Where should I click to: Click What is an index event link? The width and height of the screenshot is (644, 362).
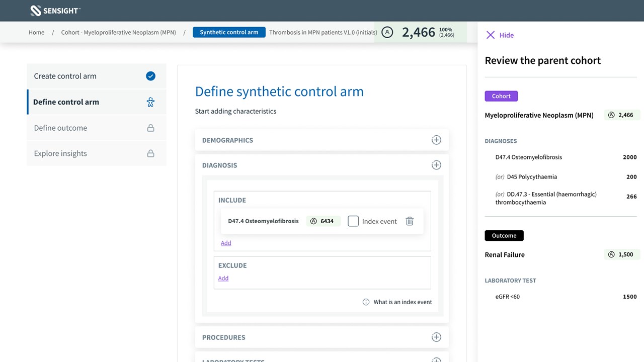[x=403, y=302]
